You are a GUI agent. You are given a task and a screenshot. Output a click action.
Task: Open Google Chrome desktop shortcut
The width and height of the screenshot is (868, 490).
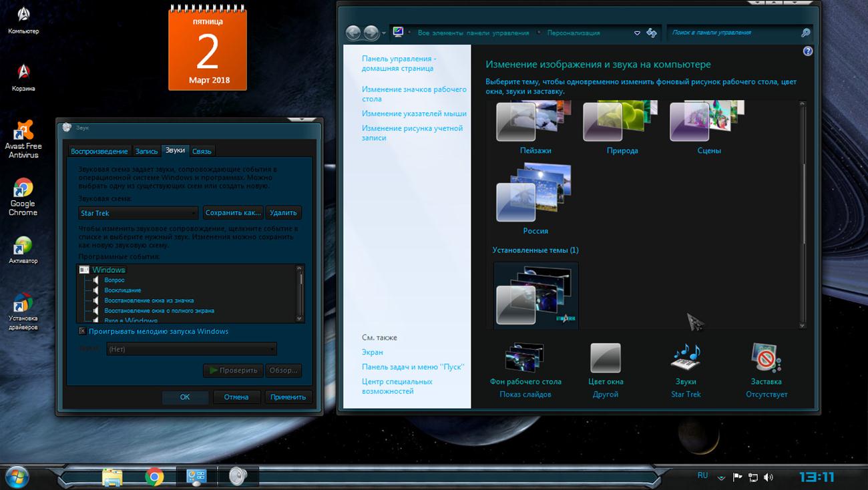tap(23, 198)
